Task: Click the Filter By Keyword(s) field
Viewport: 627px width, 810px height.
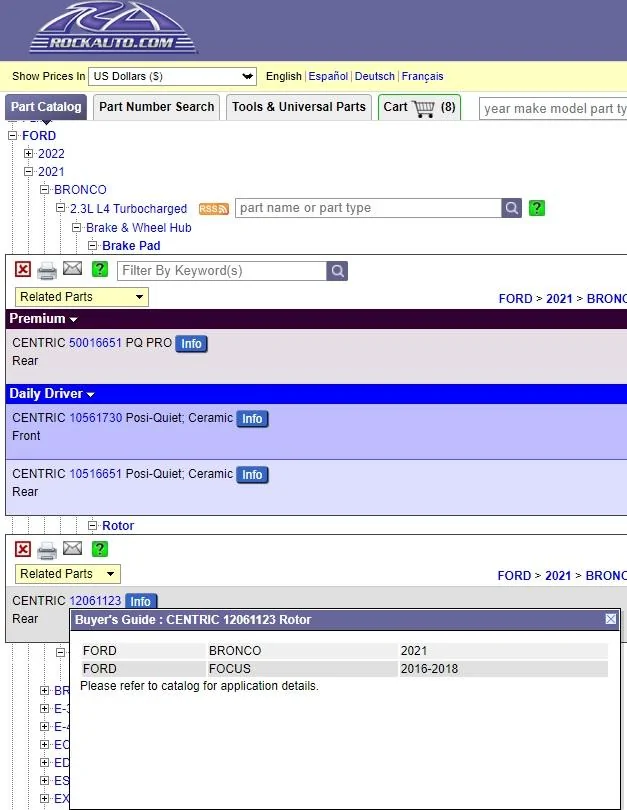Action: (x=222, y=271)
